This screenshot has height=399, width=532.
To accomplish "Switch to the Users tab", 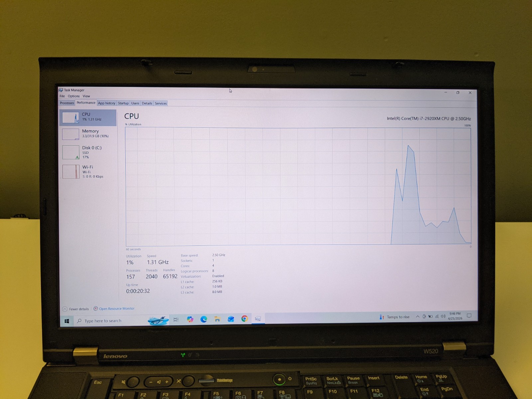I will point(135,103).
